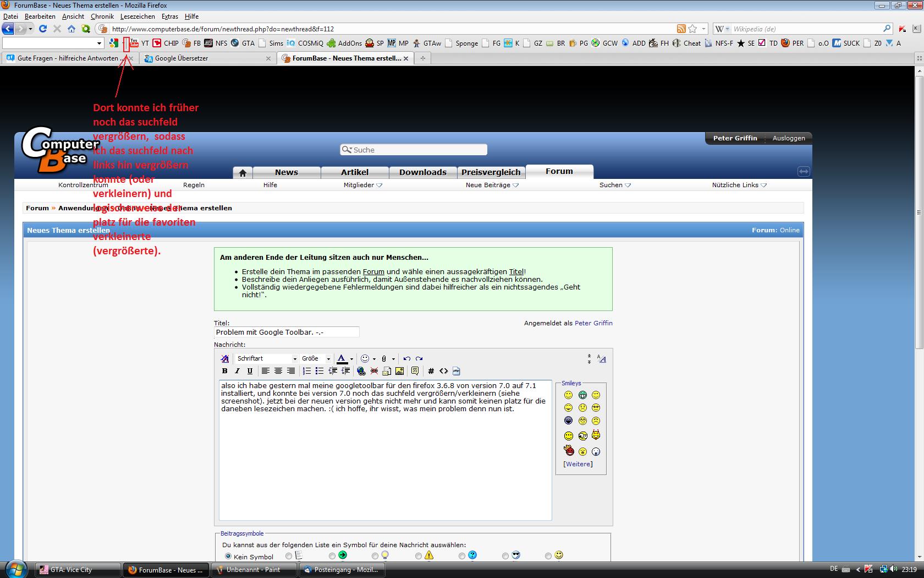Screen dimensions: 924x578
Task: Wrap selection in quote tags
Action: [x=415, y=371]
